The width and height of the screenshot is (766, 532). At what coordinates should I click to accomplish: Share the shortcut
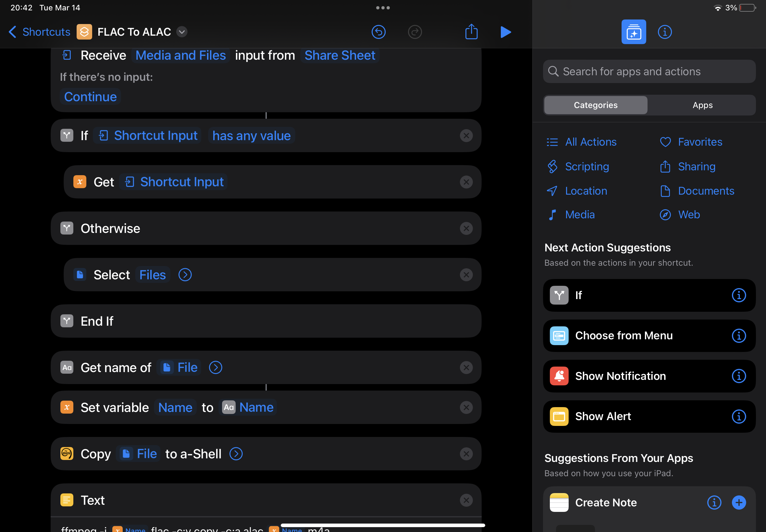pos(471,32)
